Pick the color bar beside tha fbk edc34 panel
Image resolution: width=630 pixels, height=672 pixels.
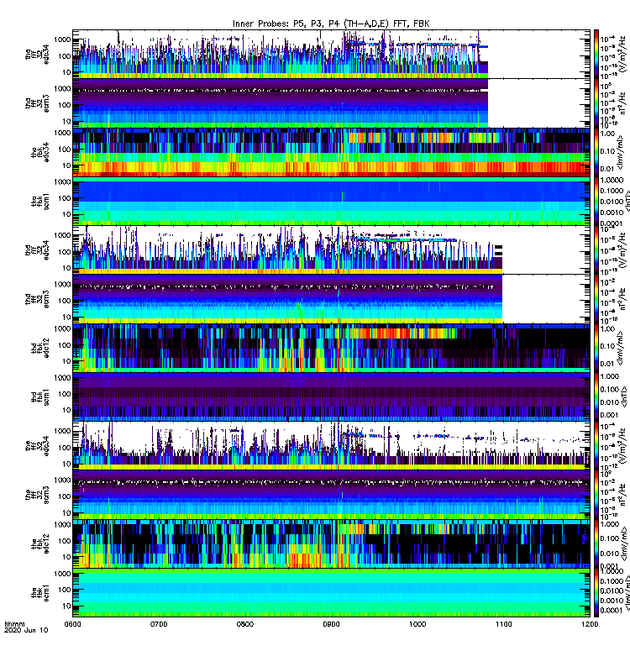click(596, 152)
